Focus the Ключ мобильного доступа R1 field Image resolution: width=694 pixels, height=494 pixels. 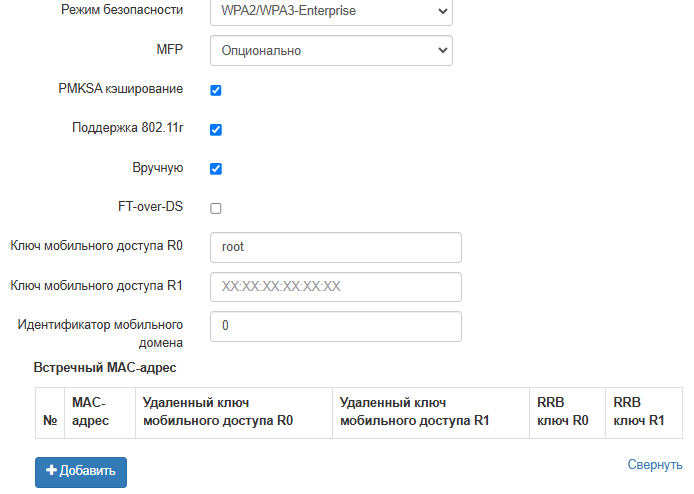click(x=335, y=287)
